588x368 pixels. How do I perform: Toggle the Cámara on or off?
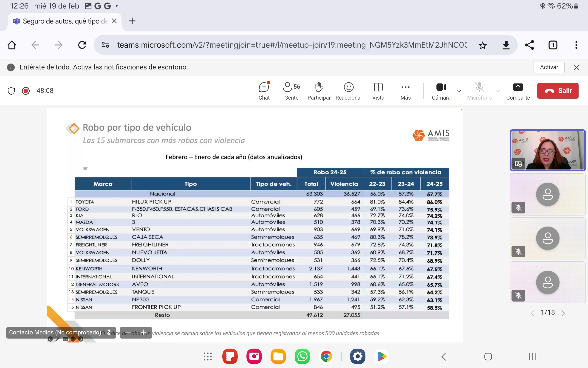(441, 91)
